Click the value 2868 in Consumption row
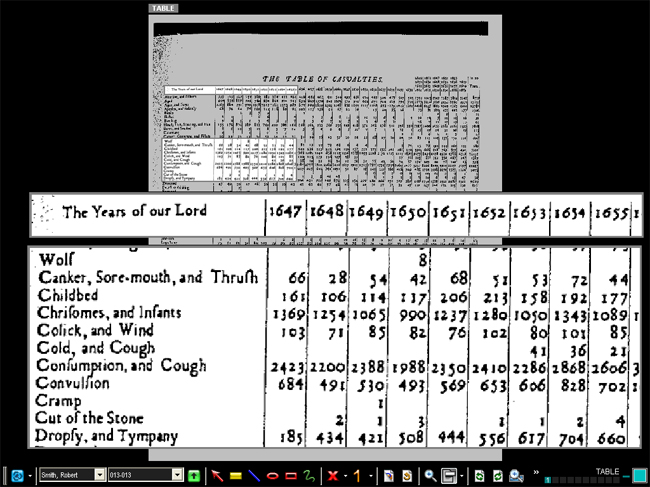 pyautogui.click(x=569, y=368)
